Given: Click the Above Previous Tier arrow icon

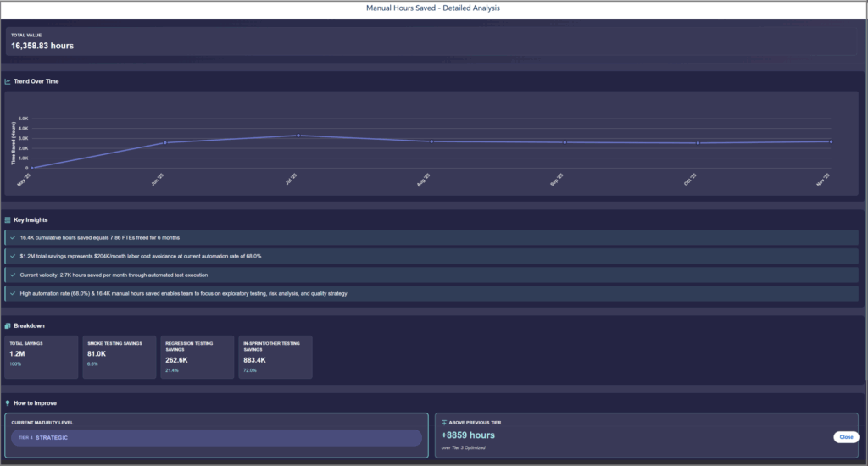Looking at the screenshot, I should coord(444,422).
